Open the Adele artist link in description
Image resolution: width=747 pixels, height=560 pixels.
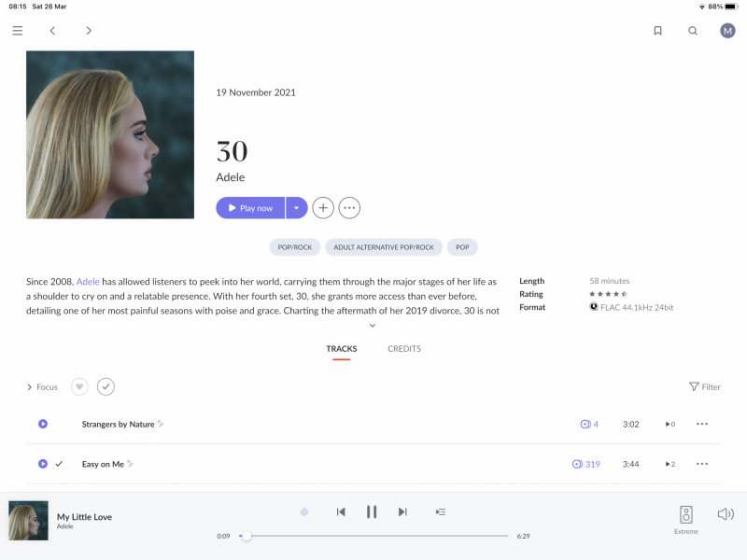click(x=88, y=281)
